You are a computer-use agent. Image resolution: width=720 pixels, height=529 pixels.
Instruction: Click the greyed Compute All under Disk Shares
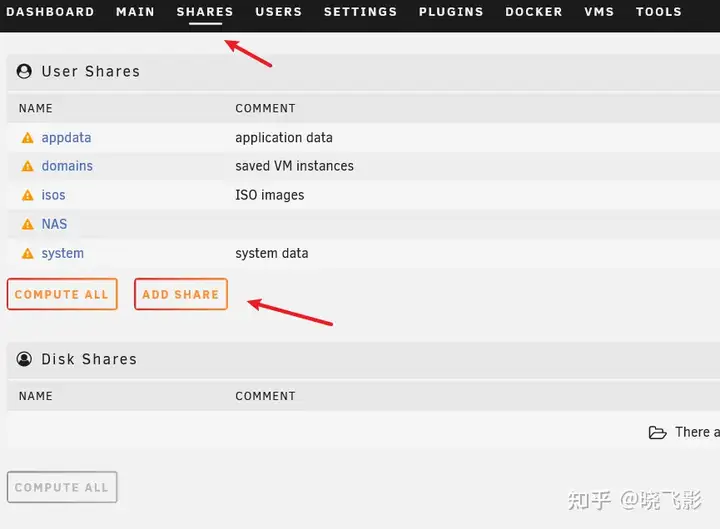pos(62,487)
